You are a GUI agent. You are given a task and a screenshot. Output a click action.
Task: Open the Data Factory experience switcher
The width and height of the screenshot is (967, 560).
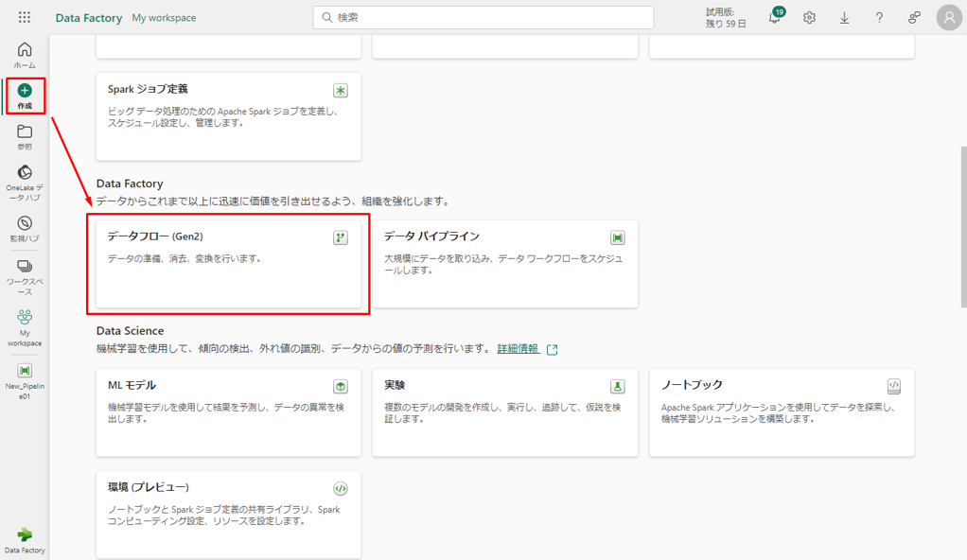(25, 539)
